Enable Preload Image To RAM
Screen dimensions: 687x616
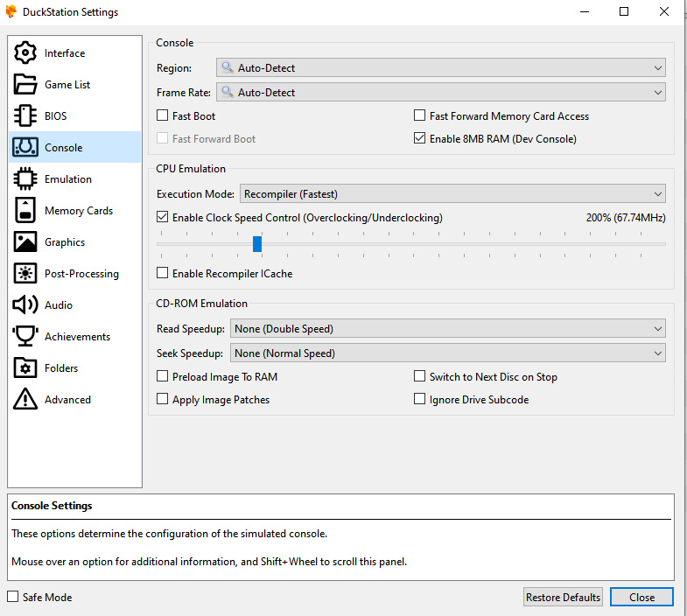pos(162,376)
